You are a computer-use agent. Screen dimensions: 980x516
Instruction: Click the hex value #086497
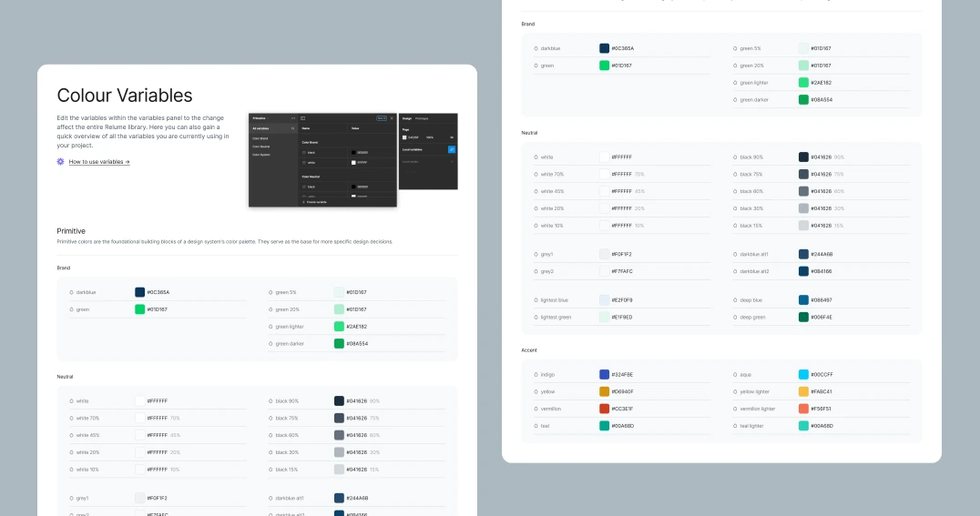tap(822, 299)
